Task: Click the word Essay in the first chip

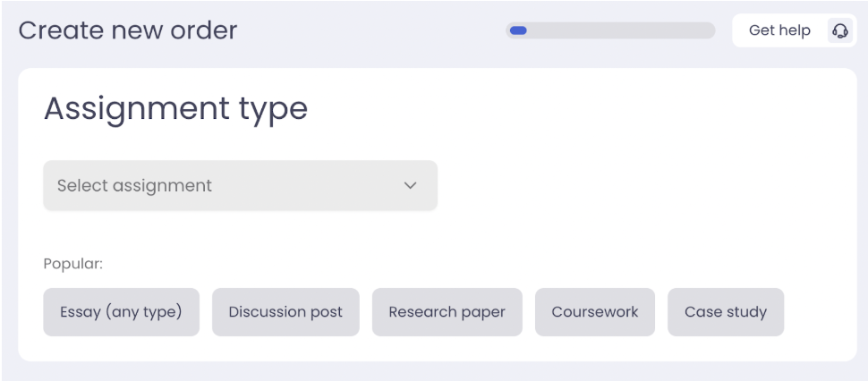Action: tap(80, 312)
